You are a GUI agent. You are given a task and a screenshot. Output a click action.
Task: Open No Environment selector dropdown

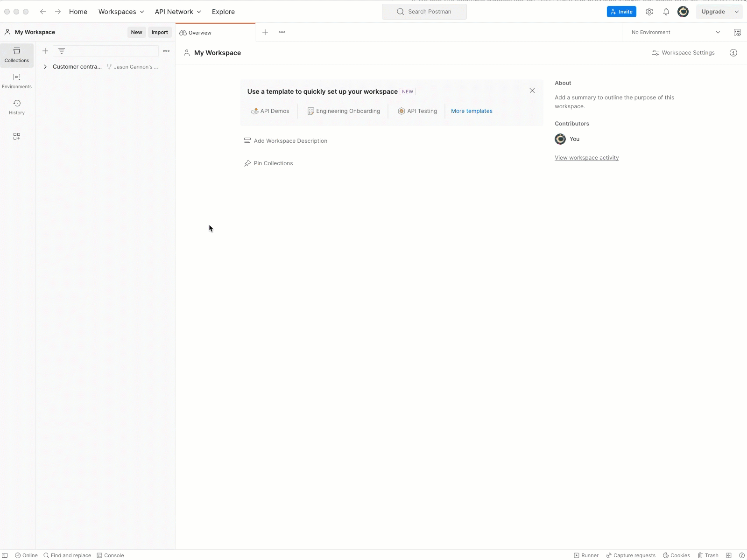pyautogui.click(x=676, y=32)
